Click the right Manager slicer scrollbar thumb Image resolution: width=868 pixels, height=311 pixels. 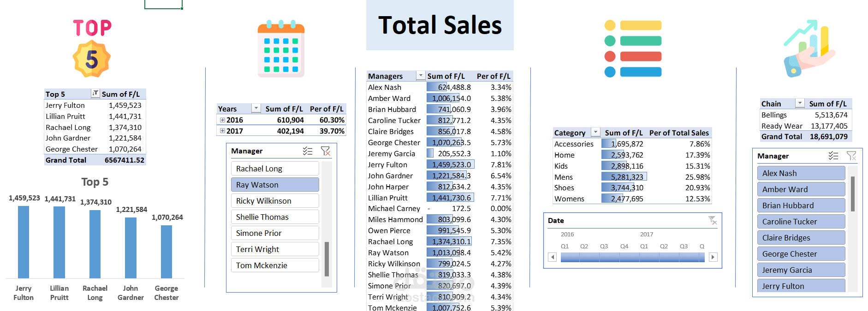pos(853,194)
